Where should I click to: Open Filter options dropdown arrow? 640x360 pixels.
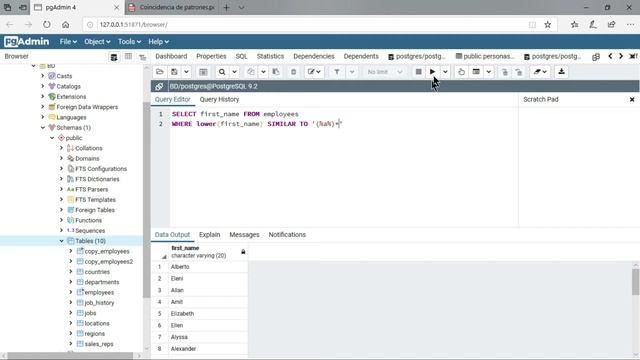(x=352, y=72)
